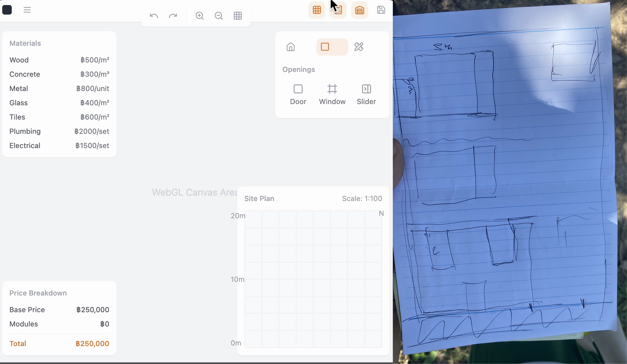Image resolution: width=627 pixels, height=364 pixels.
Task: Toggle the grid view icon near zoom controls
Action: pyautogui.click(x=238, y=15)
